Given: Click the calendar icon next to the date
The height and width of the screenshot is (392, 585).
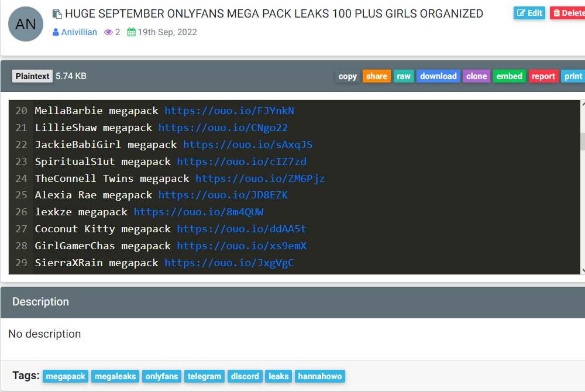Looking at the screenshot, I should pyautogui.click(x=131, y=32).
